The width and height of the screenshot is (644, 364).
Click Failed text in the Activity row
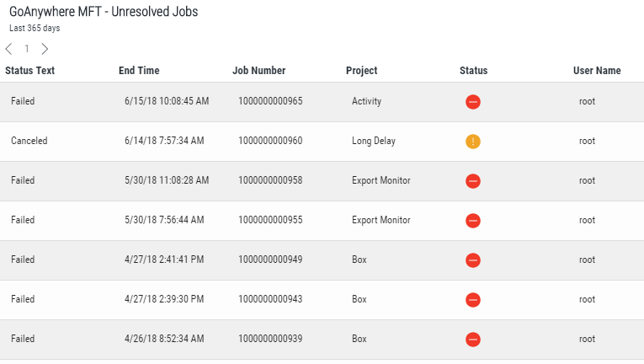[23, 101]
